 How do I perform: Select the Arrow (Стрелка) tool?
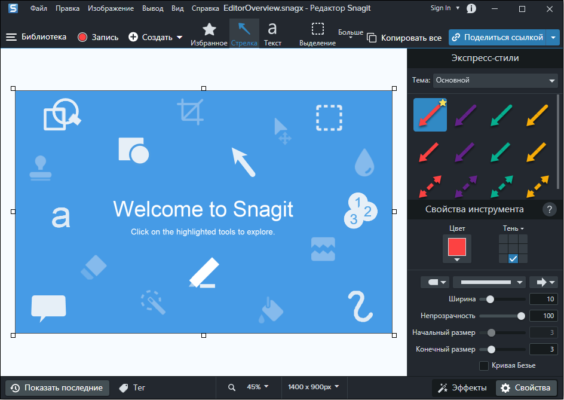coord(244,34)
